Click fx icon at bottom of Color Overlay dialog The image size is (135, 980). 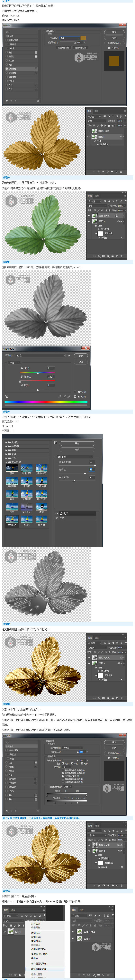(x=7, y=101)
